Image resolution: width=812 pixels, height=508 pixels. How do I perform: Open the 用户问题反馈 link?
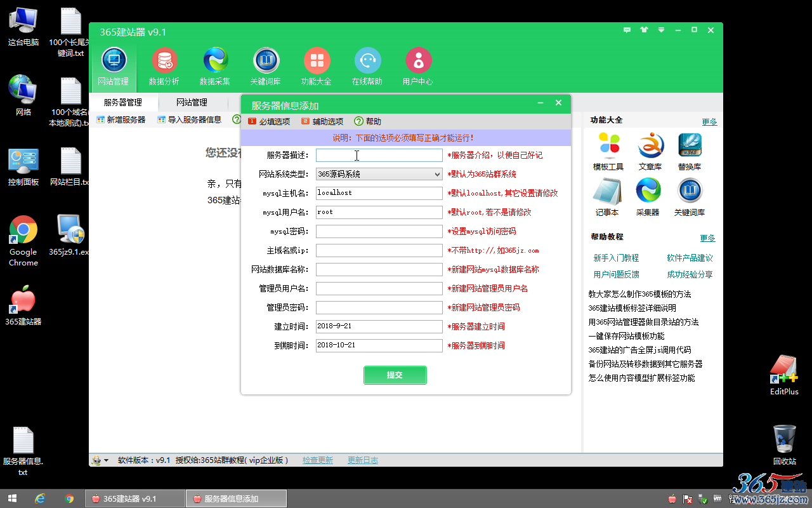coord(616,274)
